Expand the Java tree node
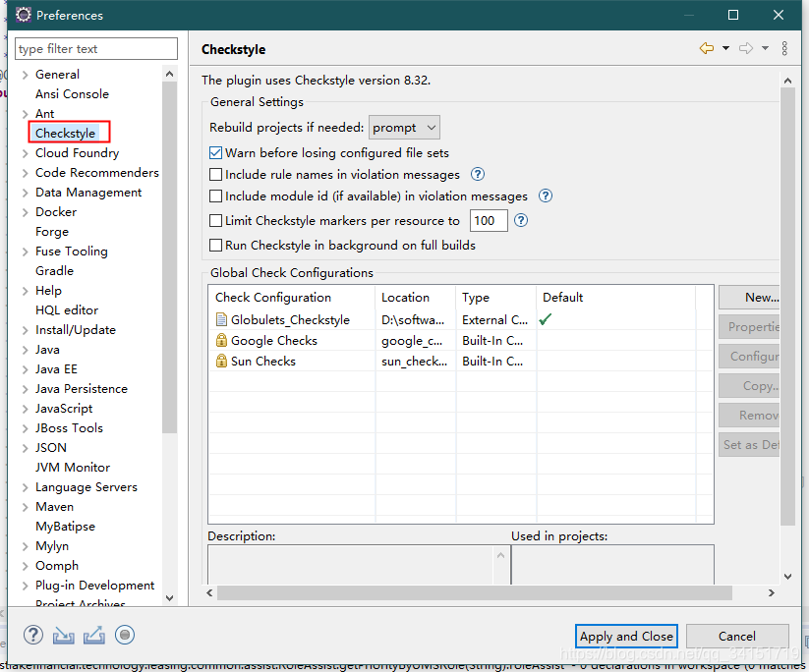 tap(24, 349)
